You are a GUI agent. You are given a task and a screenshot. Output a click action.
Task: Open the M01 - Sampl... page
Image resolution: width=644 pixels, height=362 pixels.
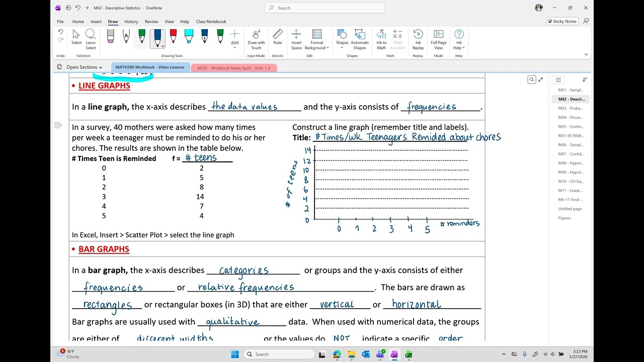click(x=571, y=90)
